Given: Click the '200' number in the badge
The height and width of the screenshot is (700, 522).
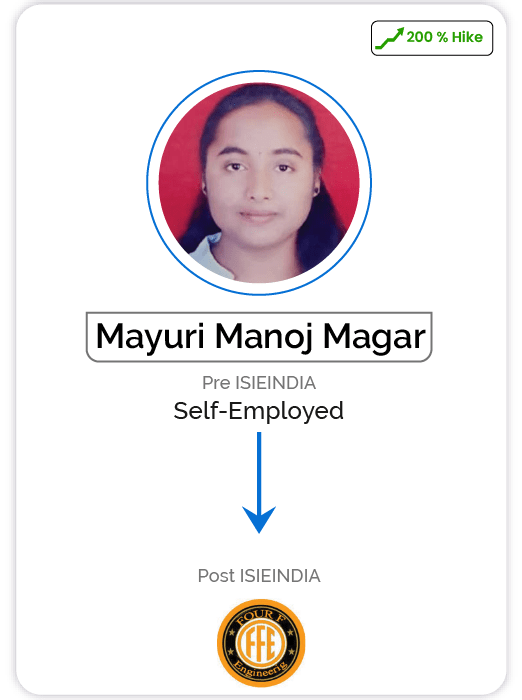Looking at the screenshot, I should [x=419, y=37].
